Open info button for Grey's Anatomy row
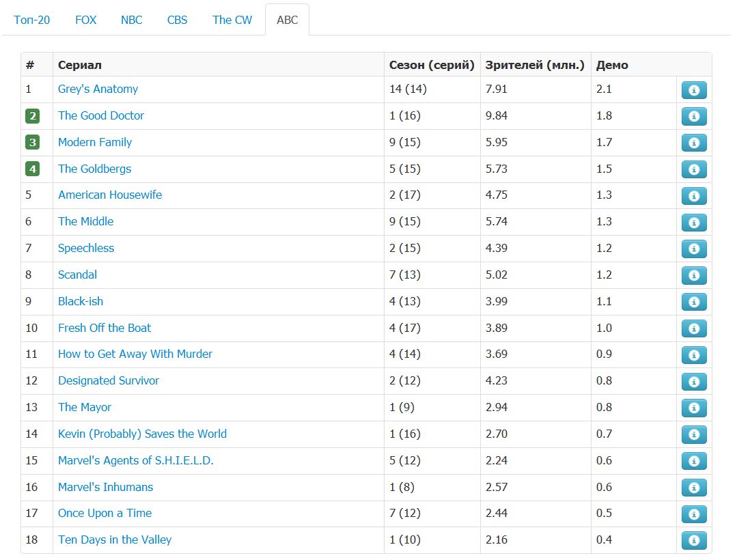The width and height of the screenshot is (737, 560). click(x=694, y=89)
